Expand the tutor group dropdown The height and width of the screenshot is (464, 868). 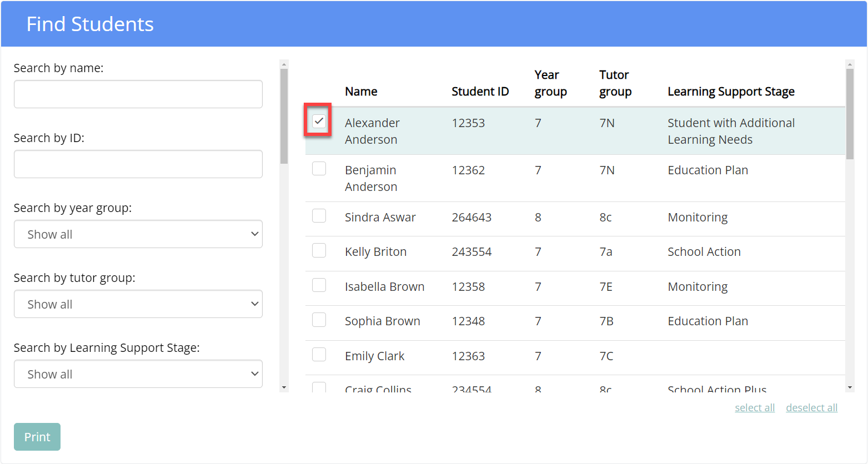138,304
